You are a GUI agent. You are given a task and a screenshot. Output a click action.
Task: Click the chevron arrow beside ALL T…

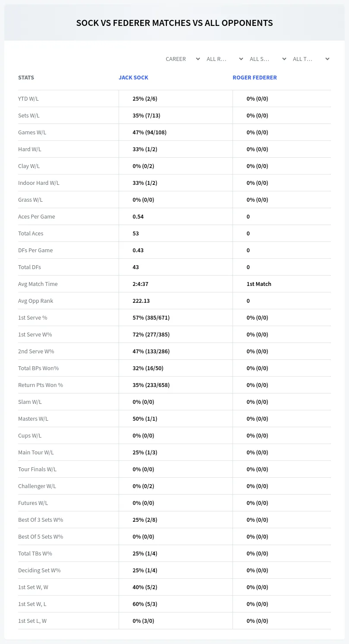point(327,59)
